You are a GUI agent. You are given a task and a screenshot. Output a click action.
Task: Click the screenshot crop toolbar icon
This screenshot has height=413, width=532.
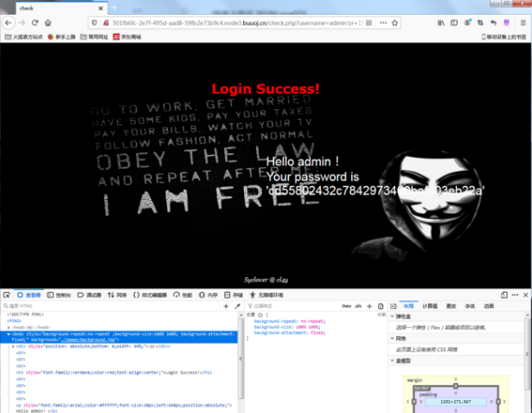pyautogui.click(x=480, y=23)
